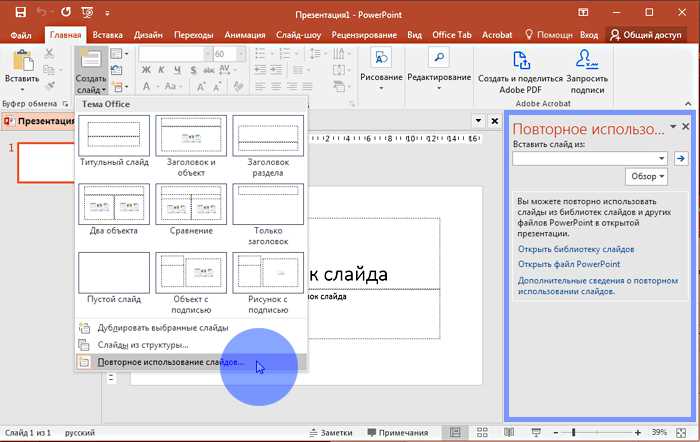
Task: Click Открыть библиотеку слайдов link
Action: (x=576, y=249)
